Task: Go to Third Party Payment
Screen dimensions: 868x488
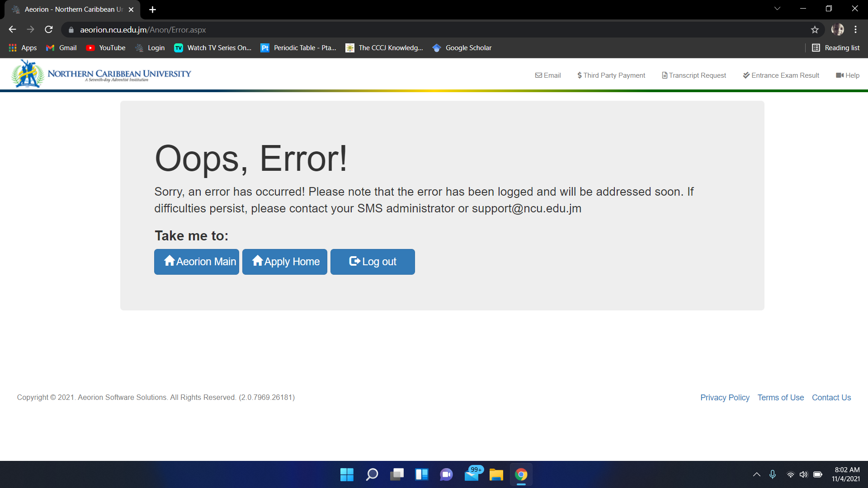Action: 611,75
